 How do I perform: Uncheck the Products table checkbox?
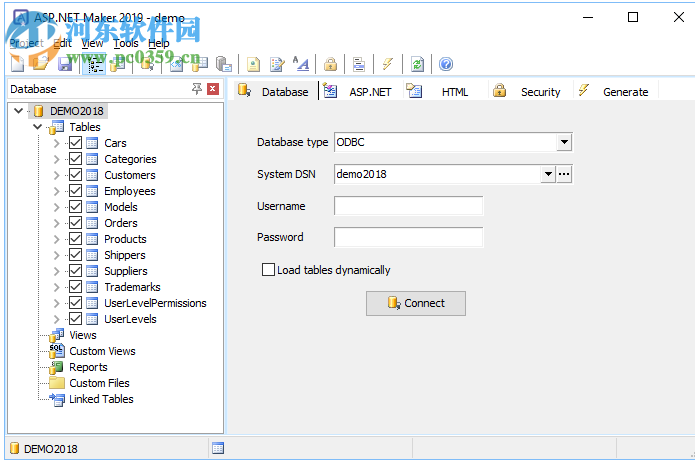pos(76,238)
